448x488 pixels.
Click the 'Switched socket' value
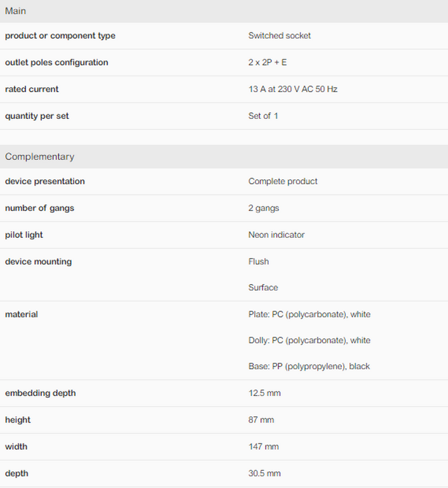point(280,36)
